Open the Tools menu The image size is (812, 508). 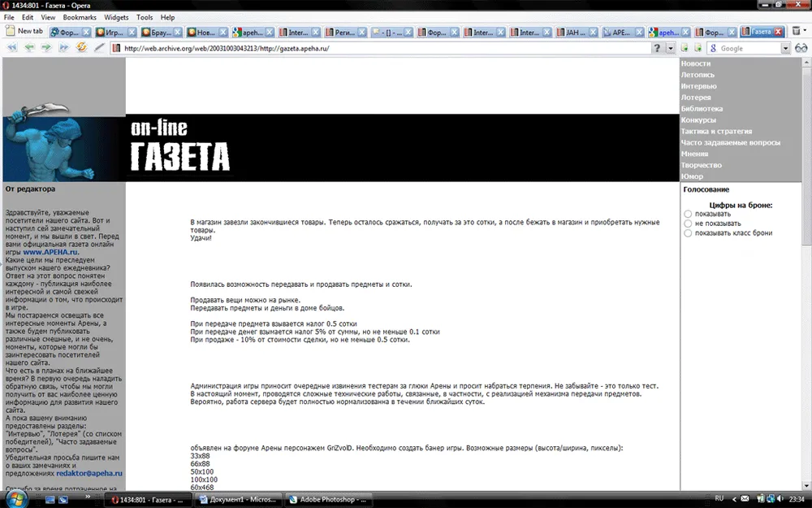click(x=145, y=17)
